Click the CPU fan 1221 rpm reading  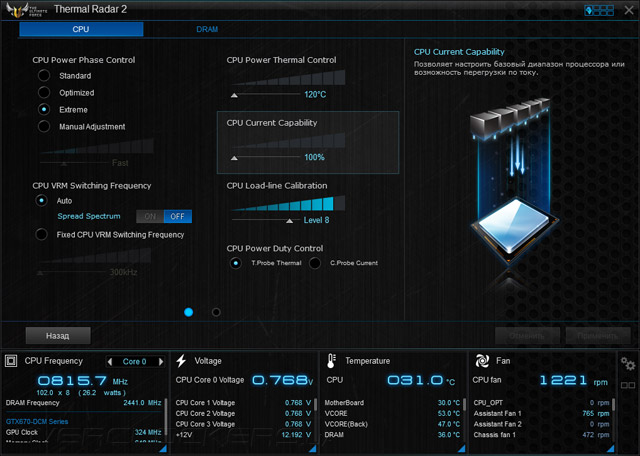point(573,381)
